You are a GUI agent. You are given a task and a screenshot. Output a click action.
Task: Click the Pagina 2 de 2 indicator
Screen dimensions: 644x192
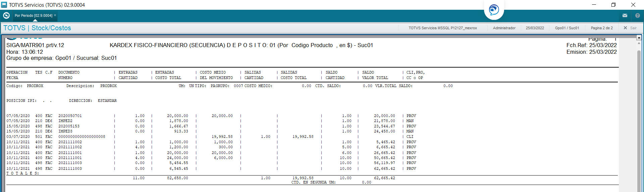coord(602,28)
